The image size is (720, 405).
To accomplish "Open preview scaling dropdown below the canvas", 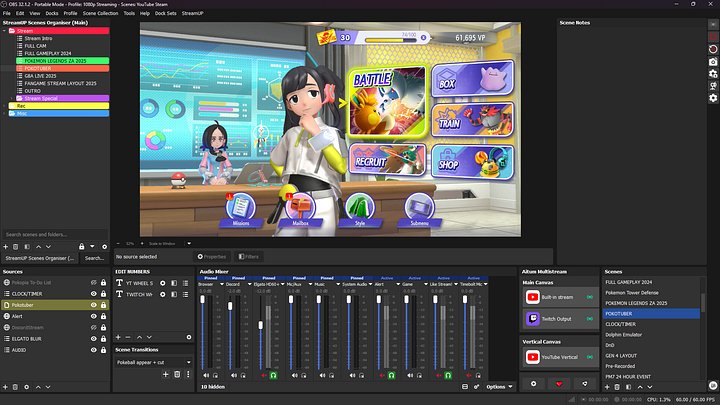I will tap(189, 243).
